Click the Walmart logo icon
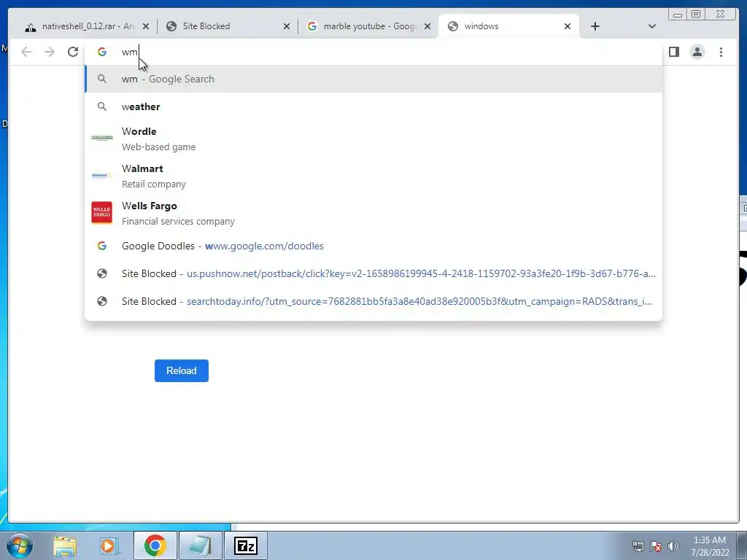 point(102,175)
